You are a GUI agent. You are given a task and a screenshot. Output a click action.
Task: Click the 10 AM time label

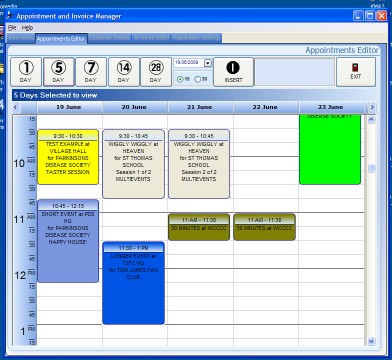click(24, 163)
